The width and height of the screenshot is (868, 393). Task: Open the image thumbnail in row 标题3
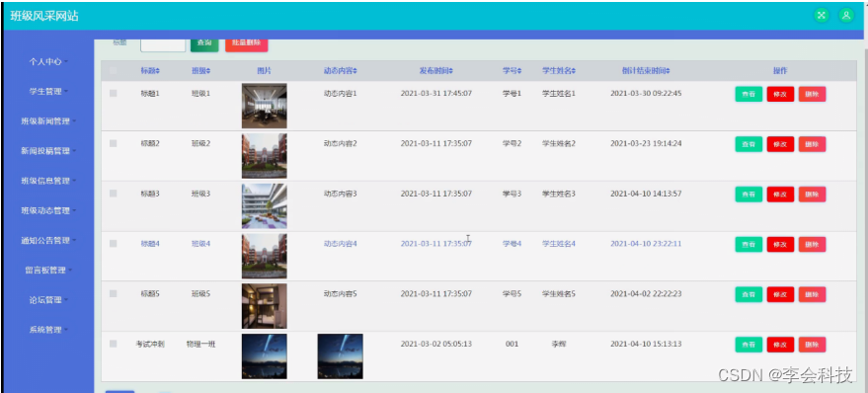click(x=264, y=206)
